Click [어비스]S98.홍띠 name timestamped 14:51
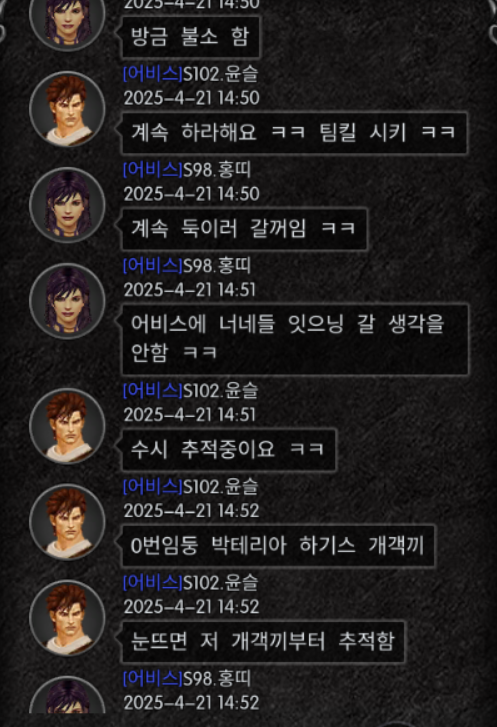 187,266
